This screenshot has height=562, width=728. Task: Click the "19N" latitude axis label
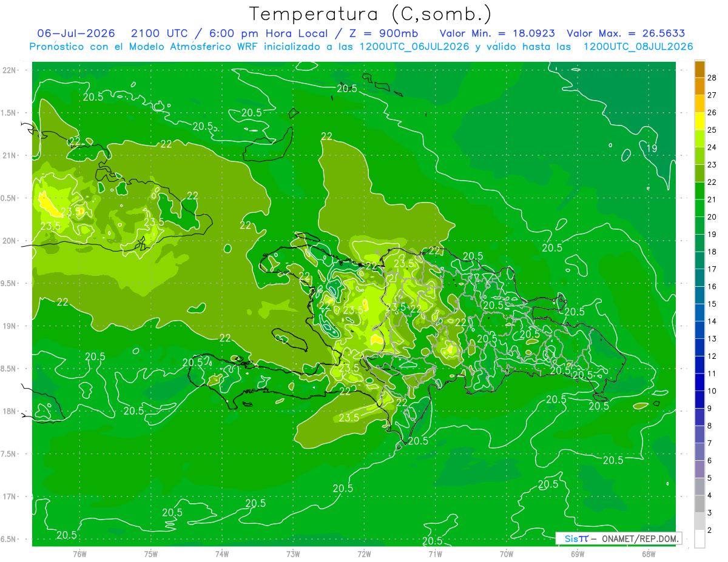click(x=10, y=326)
